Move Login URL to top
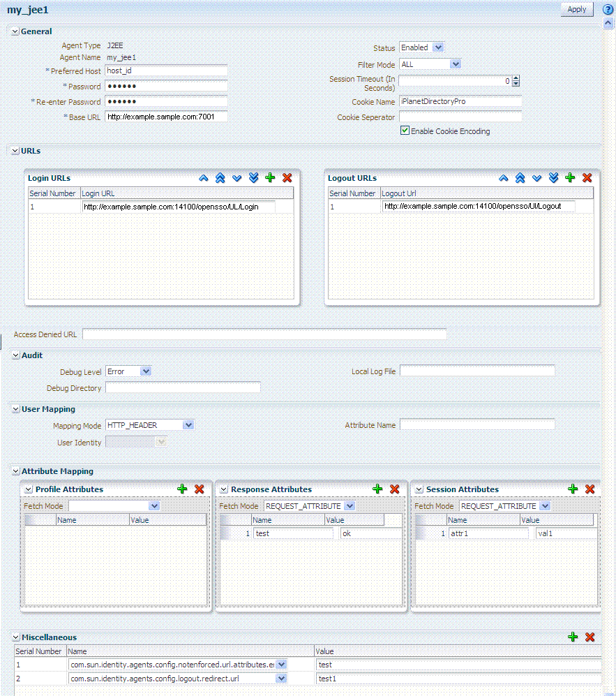The width and height of the screenshot is (616, 696). pyautogui.click(x=220, y=178)
